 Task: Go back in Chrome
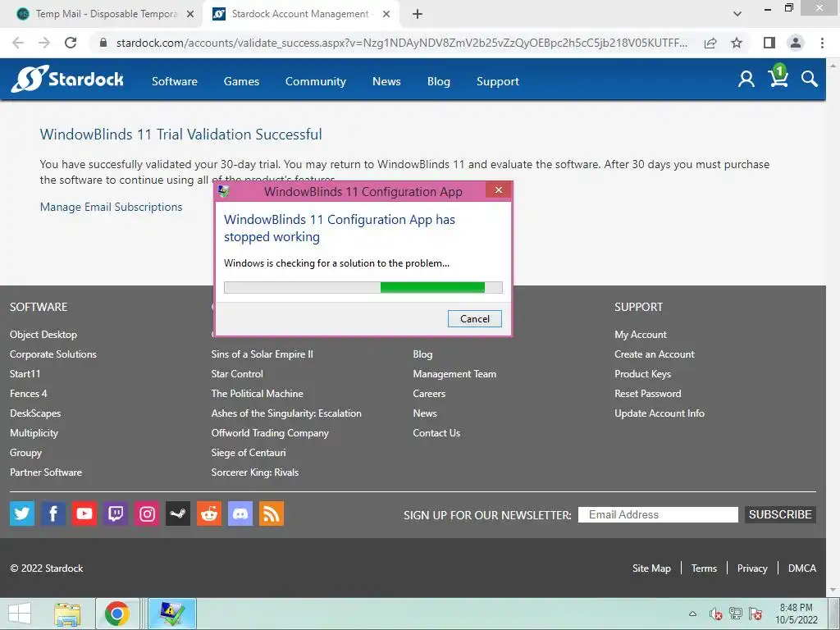coord(18,43)
